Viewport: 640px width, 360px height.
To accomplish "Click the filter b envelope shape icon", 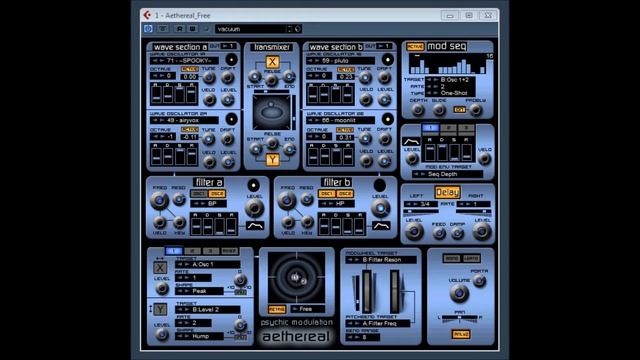I will point(381,225).
